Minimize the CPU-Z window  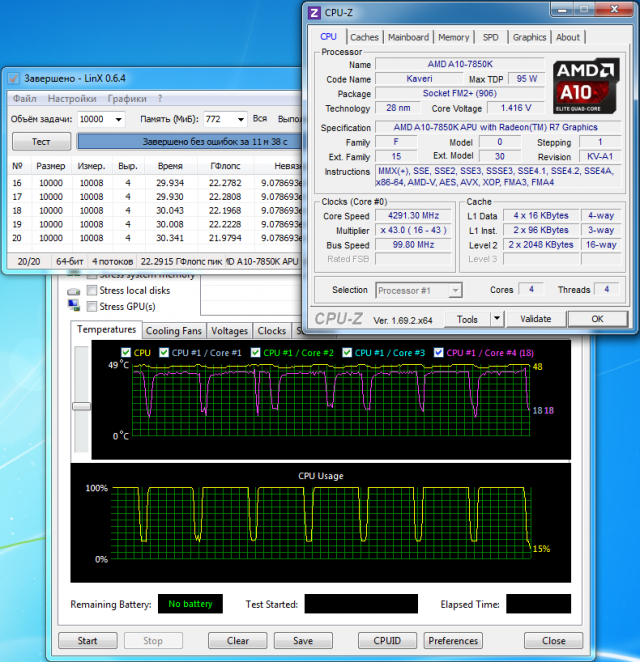(x=562, y=9)
